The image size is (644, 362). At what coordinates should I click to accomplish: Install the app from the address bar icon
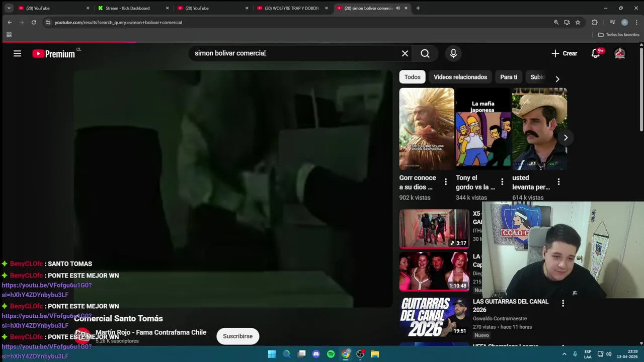(x=567, y=22)
